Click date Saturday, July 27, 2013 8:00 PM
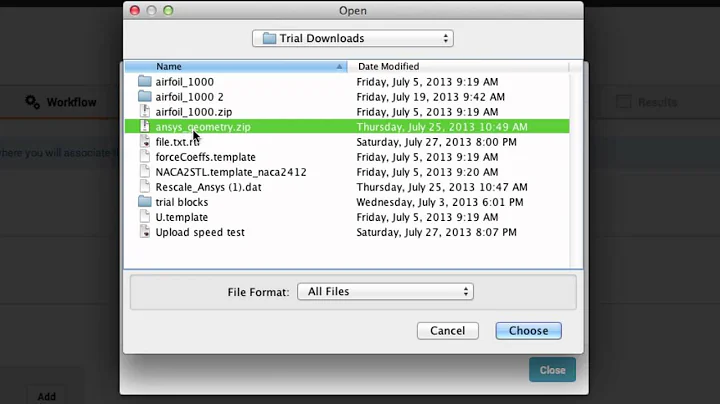720x404 pixels. click(436, 142)
